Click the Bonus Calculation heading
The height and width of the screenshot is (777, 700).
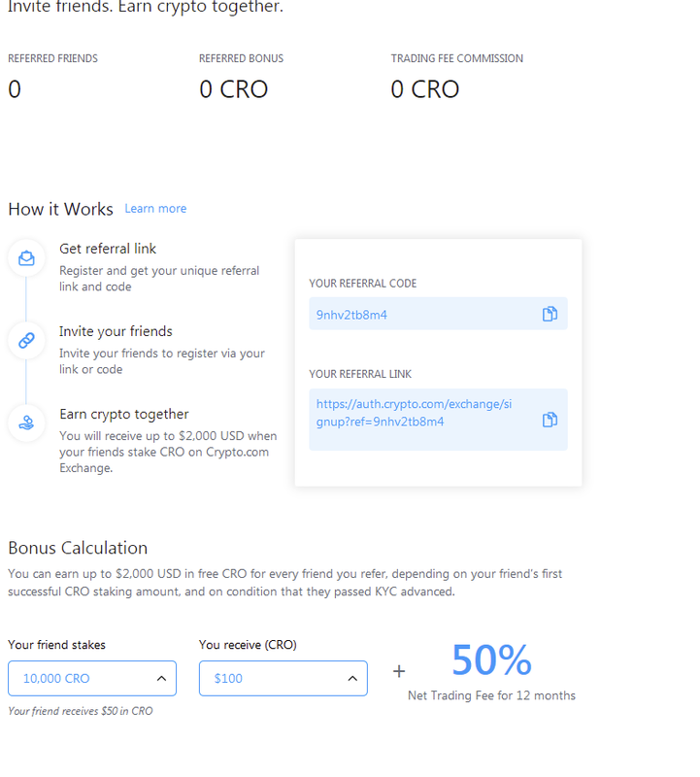click(x=78, y=548)
